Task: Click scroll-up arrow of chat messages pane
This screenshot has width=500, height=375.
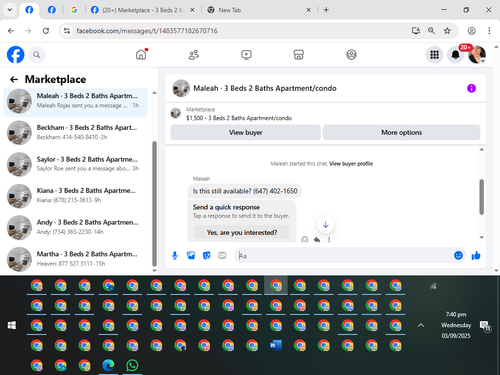Action: coord(481,150)
